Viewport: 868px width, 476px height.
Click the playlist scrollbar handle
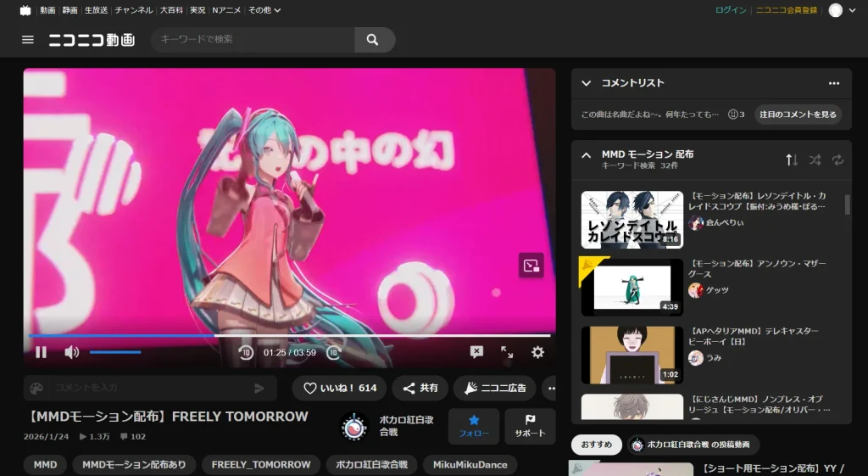pyautogui.click(x=847, y=204)
